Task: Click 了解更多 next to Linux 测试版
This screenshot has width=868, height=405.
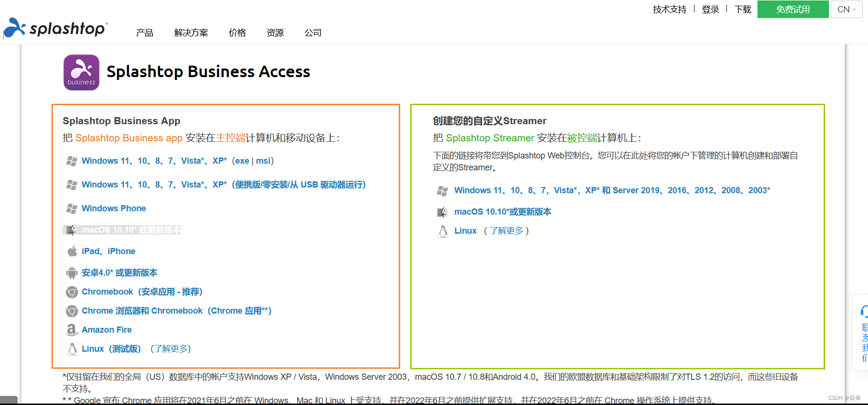Action: click(171, 349)
